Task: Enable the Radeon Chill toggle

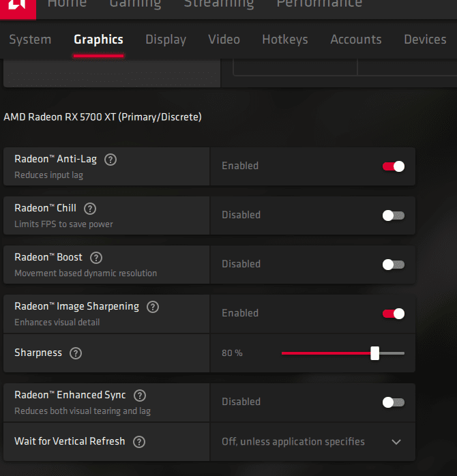Action: click(x=394, y=215)
